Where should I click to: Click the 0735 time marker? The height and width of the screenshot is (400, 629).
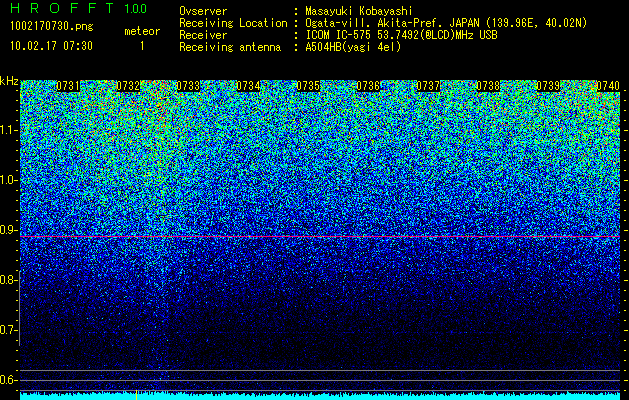(308, 86)
